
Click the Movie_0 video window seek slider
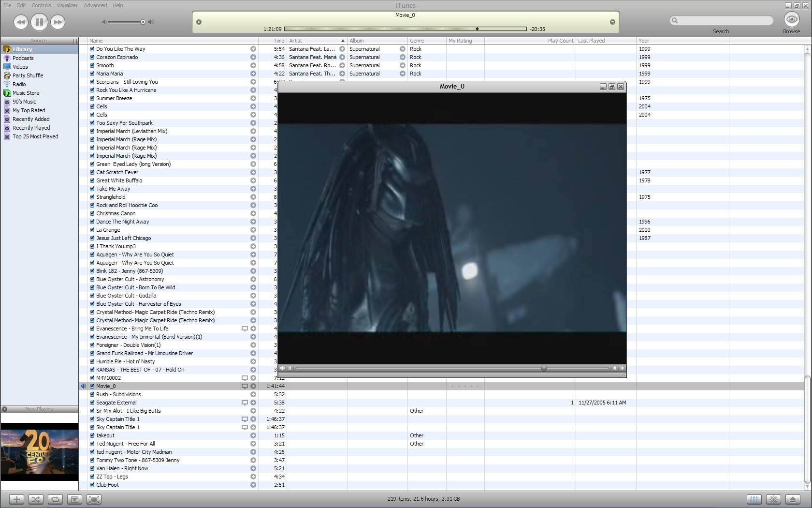point(452,368)
